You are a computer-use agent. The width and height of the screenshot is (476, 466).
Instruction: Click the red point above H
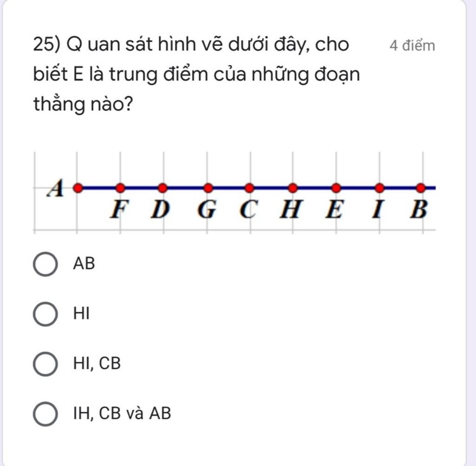point(293,188)
